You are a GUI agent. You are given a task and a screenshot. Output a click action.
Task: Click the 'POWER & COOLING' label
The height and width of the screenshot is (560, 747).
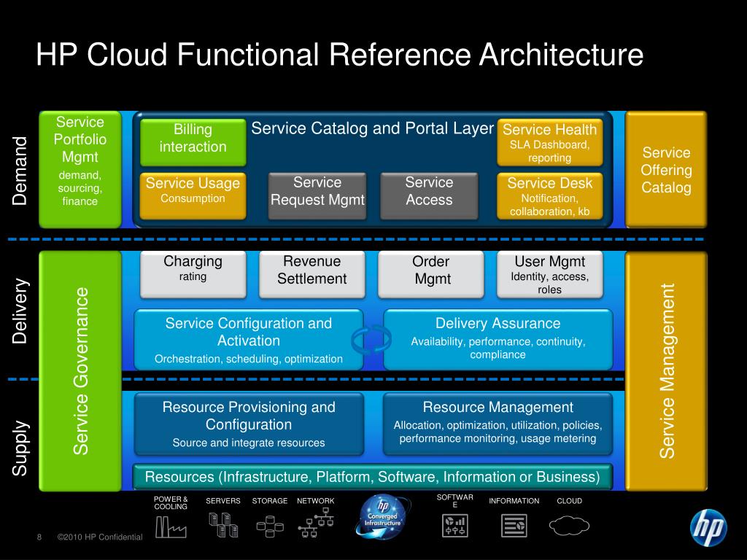[x=171, y=503]
